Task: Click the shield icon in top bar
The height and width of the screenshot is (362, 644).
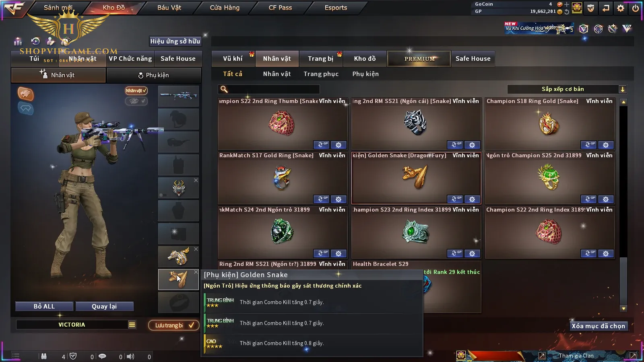Action: 591,8
